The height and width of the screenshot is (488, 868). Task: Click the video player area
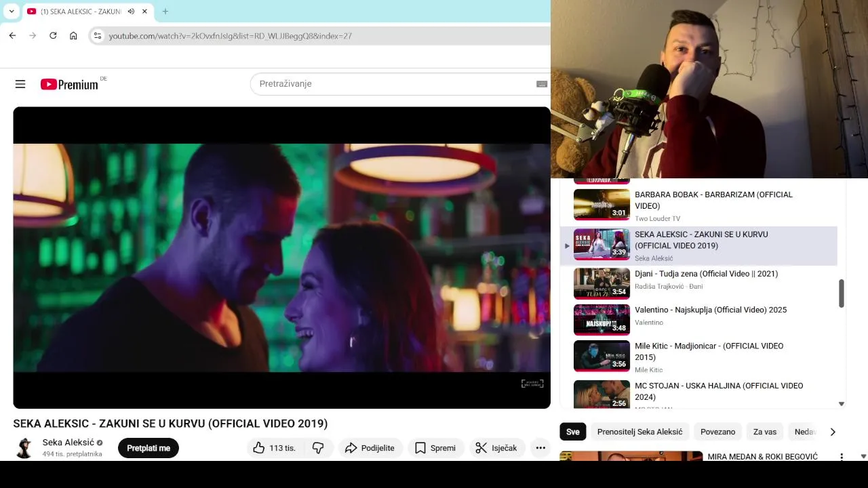pyautogui.click(x=281, y=258)
